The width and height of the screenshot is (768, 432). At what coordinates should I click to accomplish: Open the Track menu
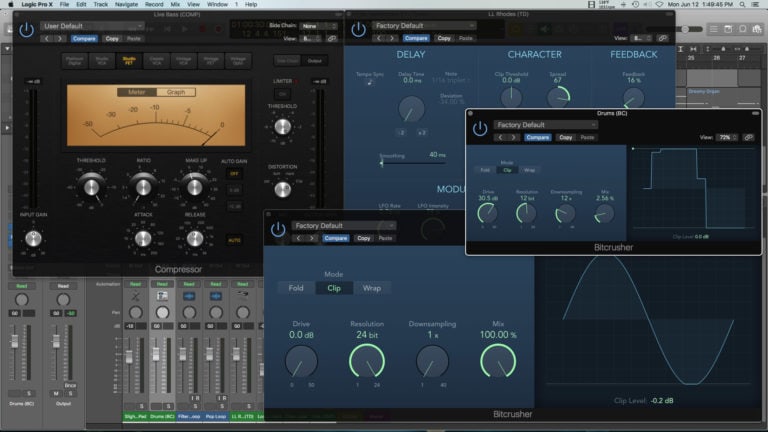coord(100,4)
